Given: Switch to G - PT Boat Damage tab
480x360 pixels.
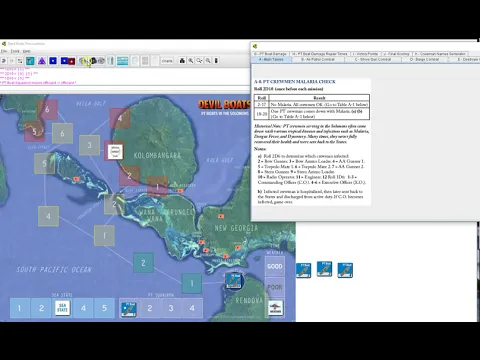Looking at the screenshot, I should pos(270,54).
